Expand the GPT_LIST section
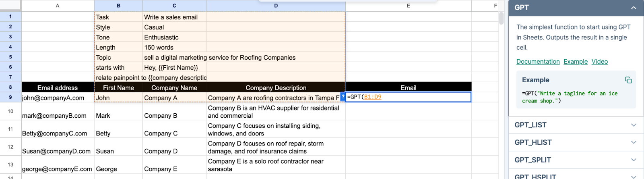This screenshot has width=644, height=179. [576, 125]
